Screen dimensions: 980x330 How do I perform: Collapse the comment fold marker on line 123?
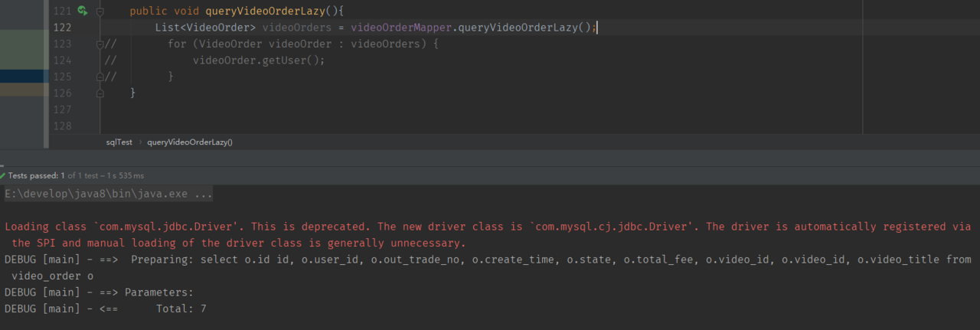[100, 44]
